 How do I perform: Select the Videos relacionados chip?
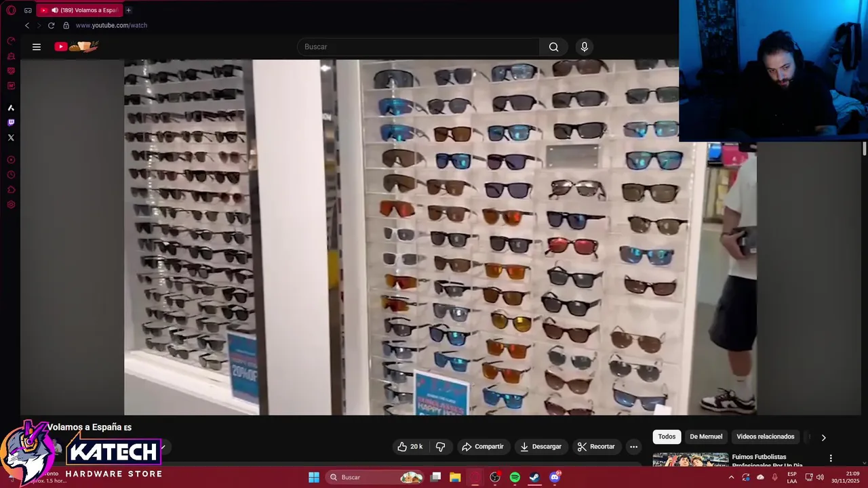click(765, 436)
